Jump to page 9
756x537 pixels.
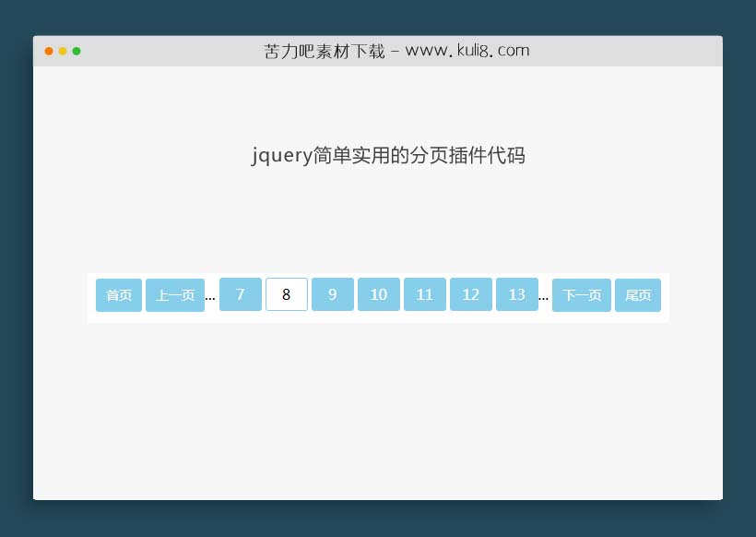333,294
